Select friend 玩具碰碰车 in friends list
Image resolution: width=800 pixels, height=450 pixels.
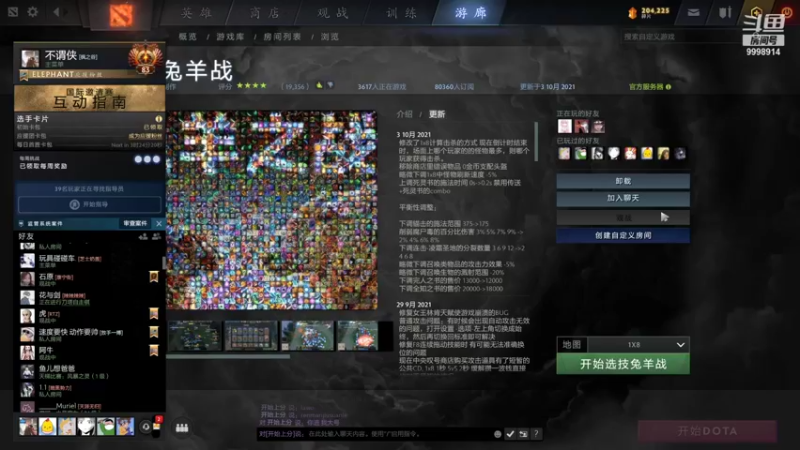[88, 261]
